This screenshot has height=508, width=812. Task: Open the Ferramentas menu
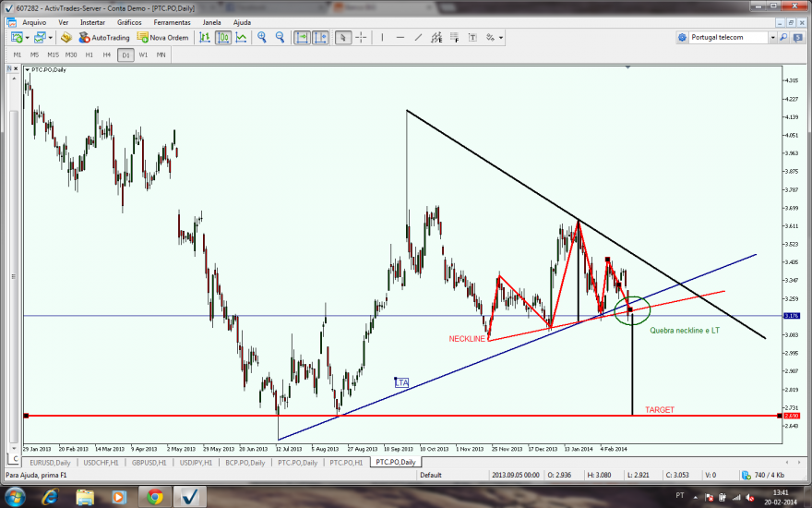(x=172, y=22)
